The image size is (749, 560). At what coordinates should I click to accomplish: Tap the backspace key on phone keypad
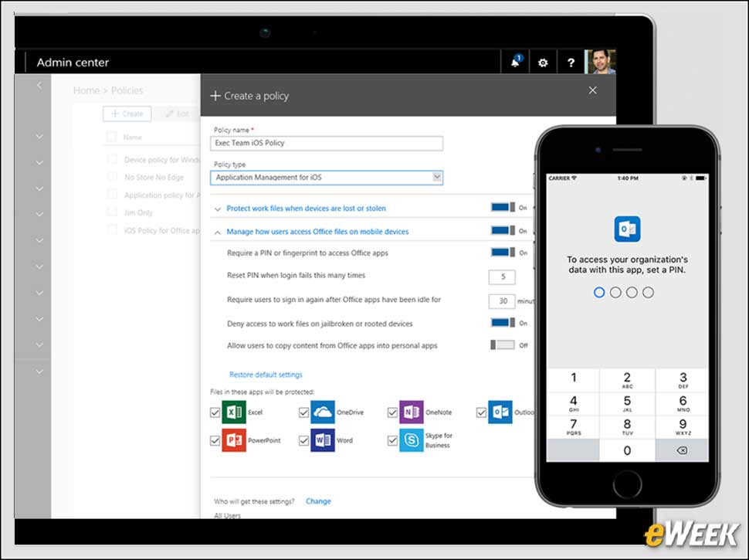pos(682,450)
